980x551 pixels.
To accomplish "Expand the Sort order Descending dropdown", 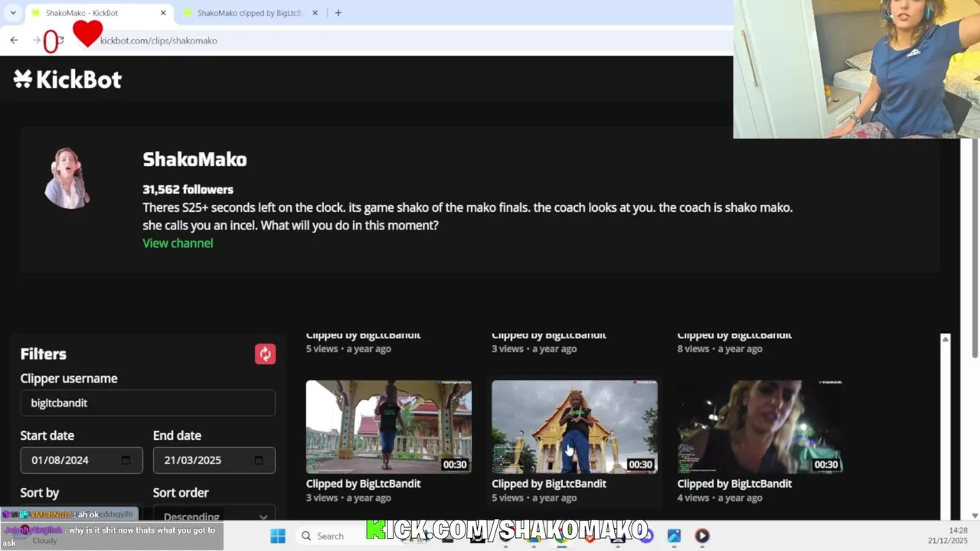I will [214, 517].
